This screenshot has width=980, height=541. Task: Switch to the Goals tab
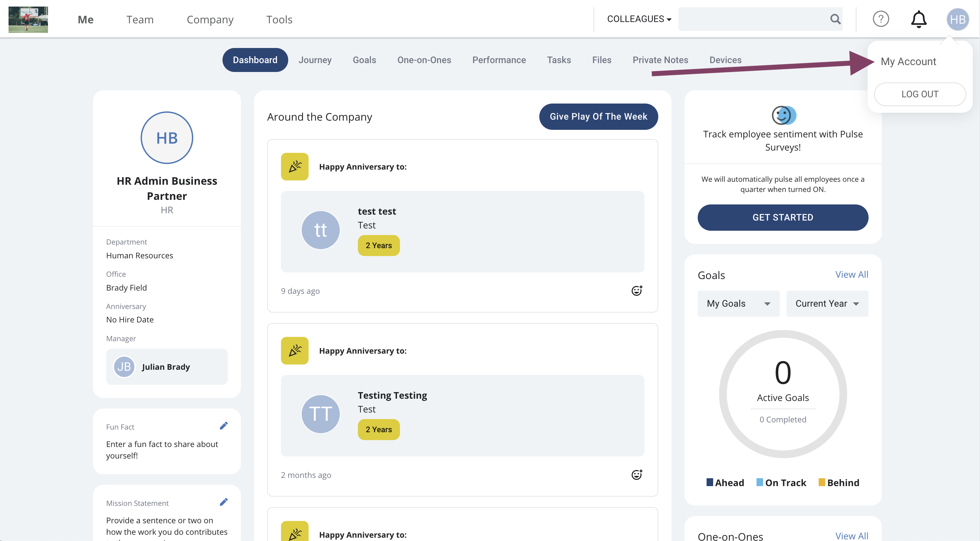click(x=364, y=60)
